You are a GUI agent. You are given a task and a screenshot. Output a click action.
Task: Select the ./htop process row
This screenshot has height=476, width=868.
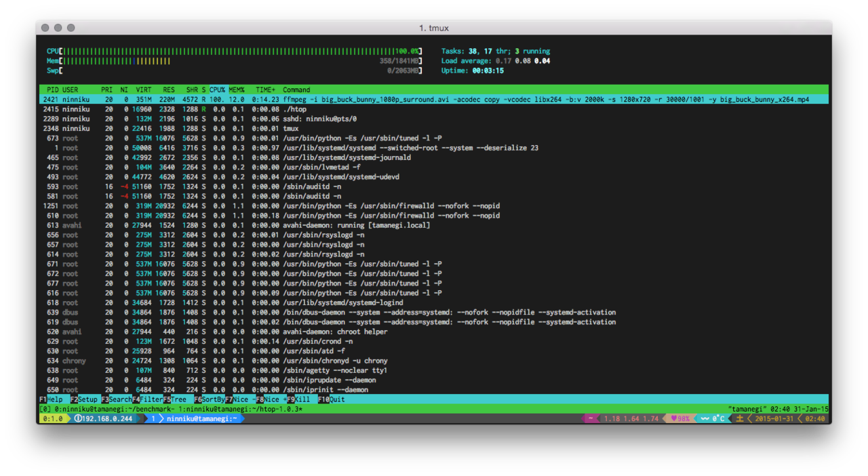click(434, 109)
